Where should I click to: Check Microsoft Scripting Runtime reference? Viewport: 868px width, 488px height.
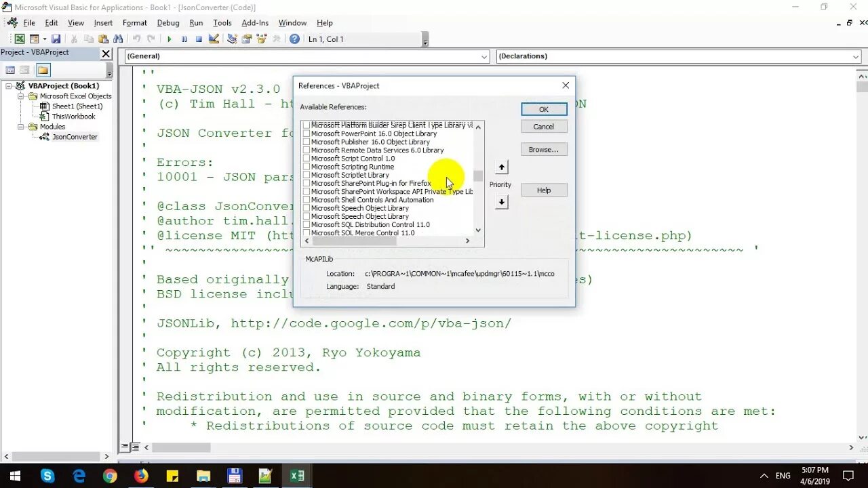click(307, 167)
